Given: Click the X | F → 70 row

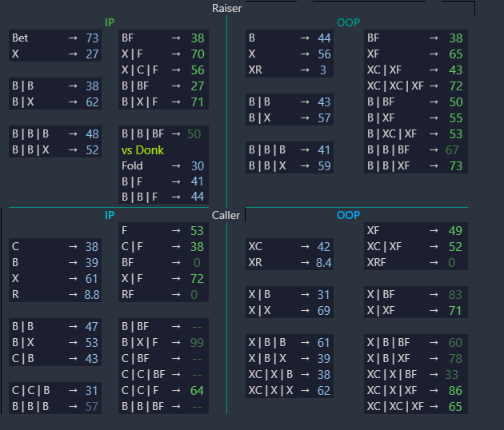Looking at the screenshot, I should pyautogui.click(x=164, y=54).
